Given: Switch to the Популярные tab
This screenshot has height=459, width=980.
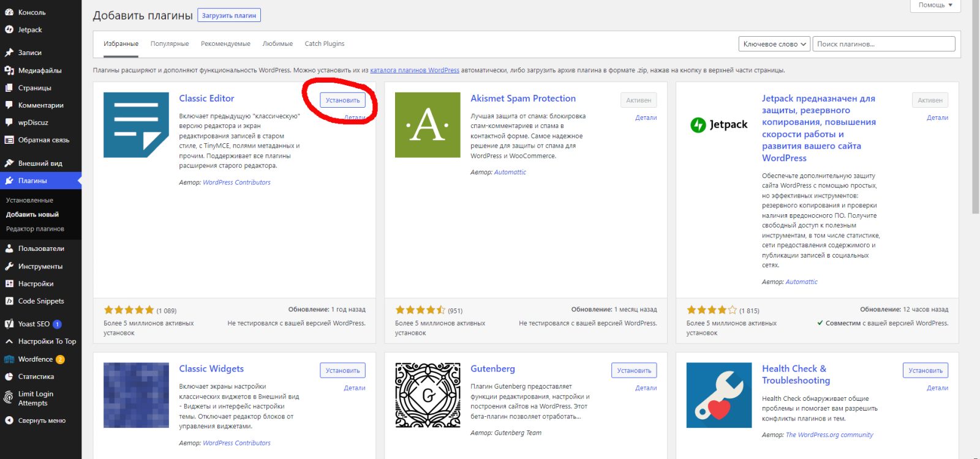Looking at the screenshot, I should coord(170,44).
